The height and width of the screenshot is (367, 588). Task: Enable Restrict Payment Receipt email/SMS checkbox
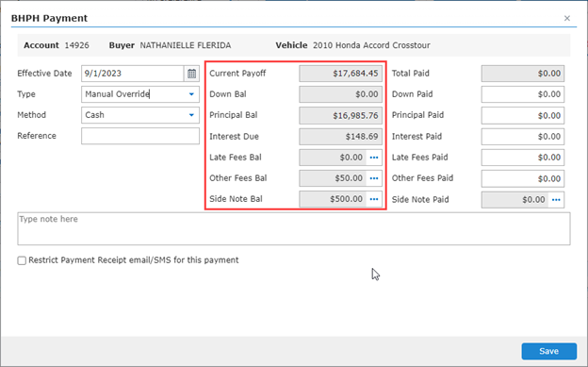coord(22,260)
